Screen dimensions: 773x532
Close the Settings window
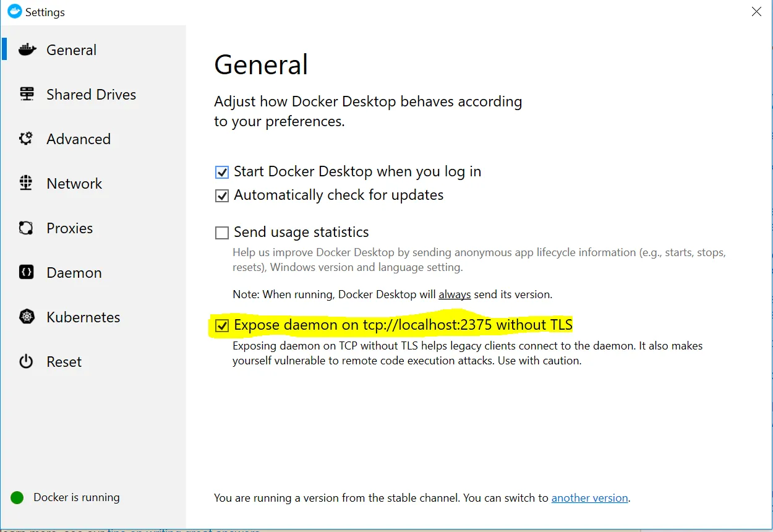tap(756, 12)
